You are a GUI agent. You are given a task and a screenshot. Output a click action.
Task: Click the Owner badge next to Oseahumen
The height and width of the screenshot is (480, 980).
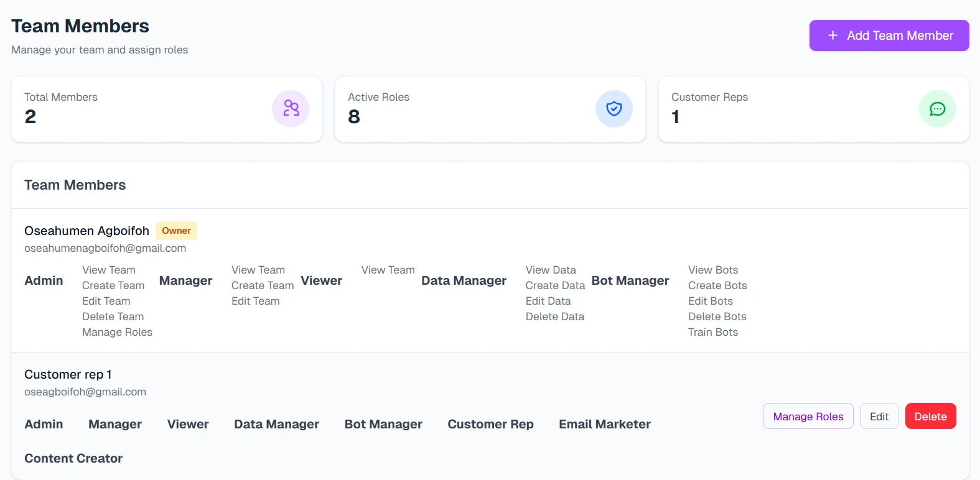(176, 231)
